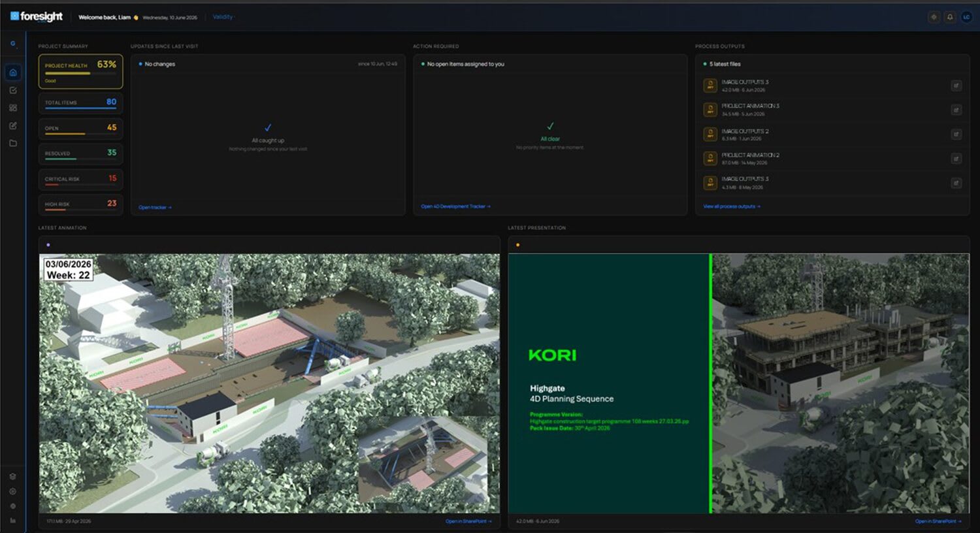
Task: Click 'Wednesday, 10 June 2026' date text
Action: coord(170,18)
